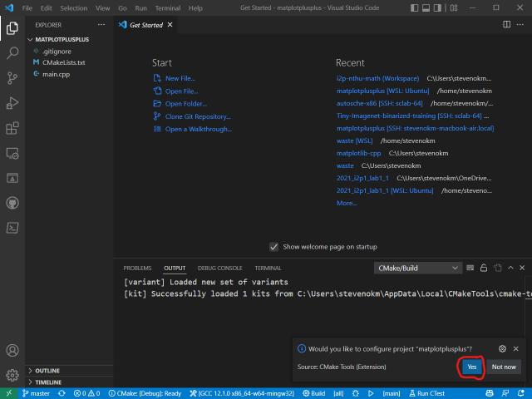Open the Accounts menu icon
The image size is (532, 399).
[12, 350]
